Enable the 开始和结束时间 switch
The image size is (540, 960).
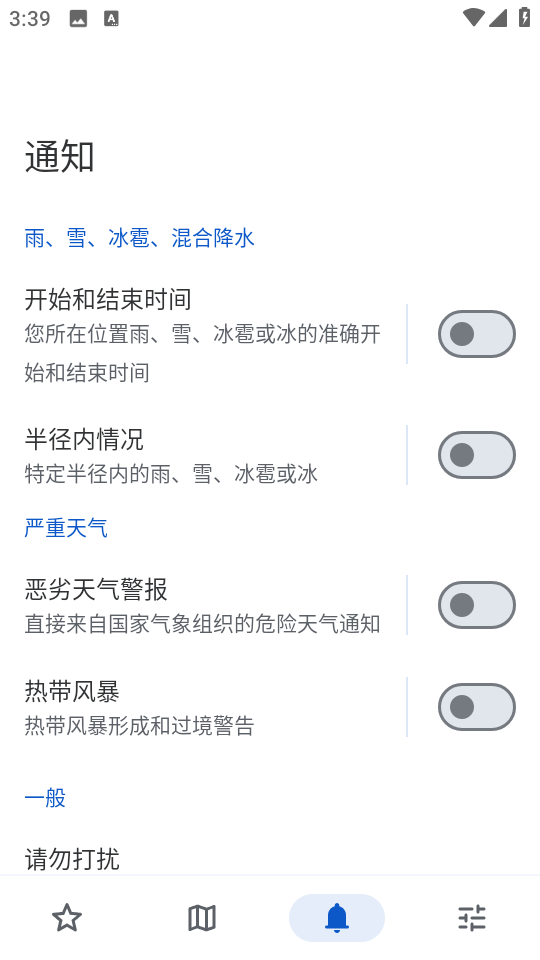click(x=477, y=334)
